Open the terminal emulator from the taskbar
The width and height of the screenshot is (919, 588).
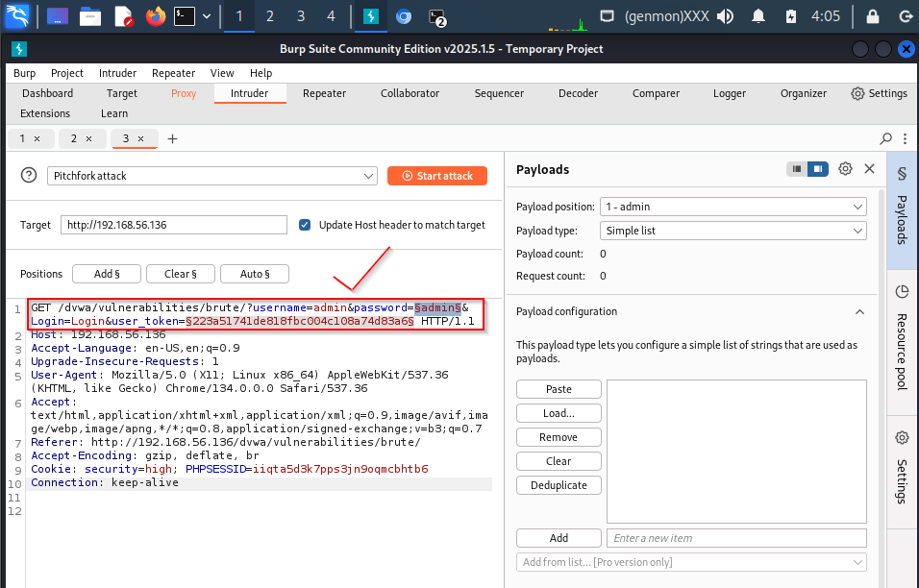pos(184,16)
